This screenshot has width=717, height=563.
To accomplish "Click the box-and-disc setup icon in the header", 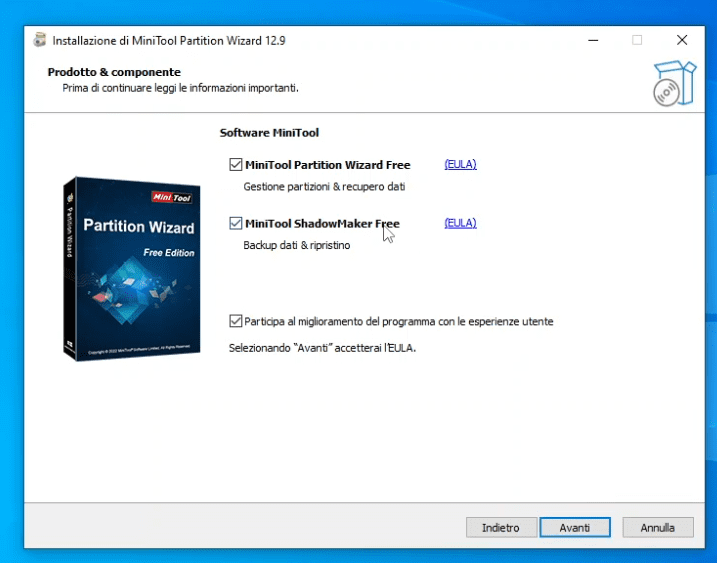I will 671,84.
